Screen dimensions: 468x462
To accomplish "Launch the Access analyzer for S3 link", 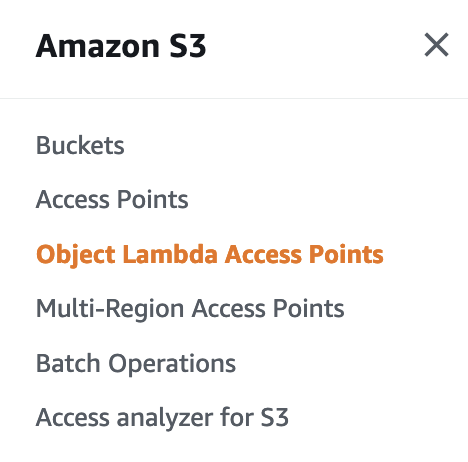I will 162,417.
